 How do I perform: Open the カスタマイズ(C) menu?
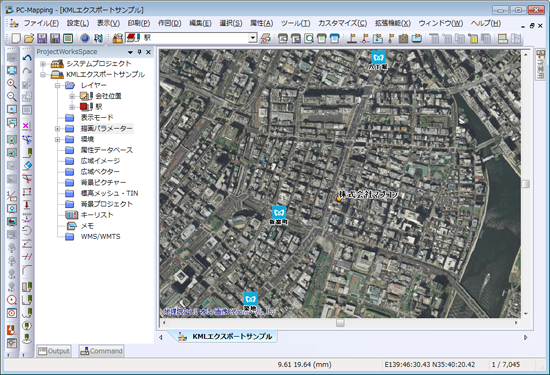tap(342, 23)
